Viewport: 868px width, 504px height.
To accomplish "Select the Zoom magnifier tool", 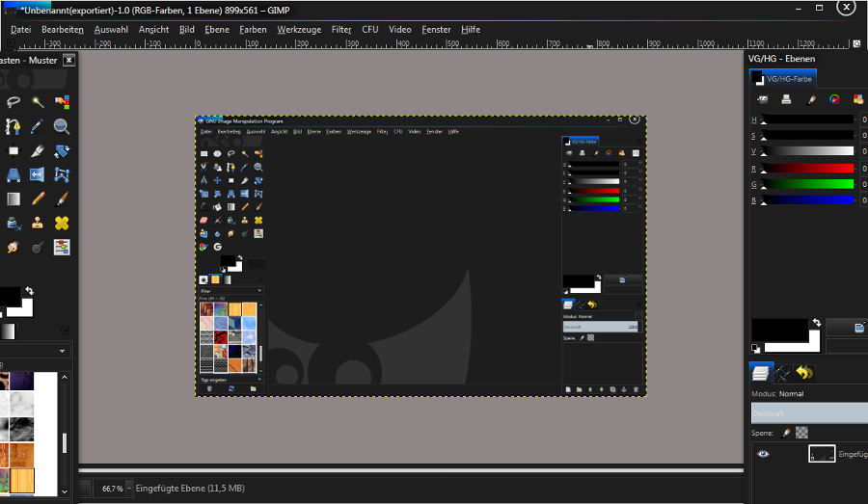I will click(62, 126).
